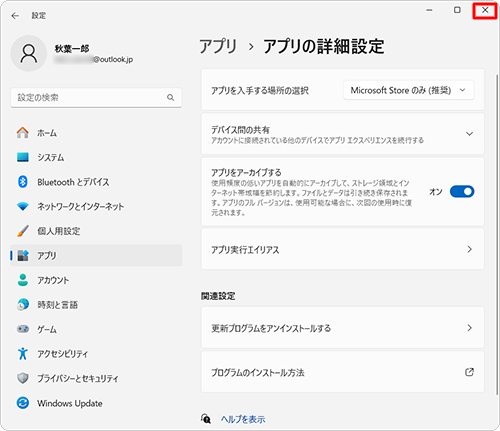The height and width of the screenshot is (431, 500).
Task: Click the アプリをアーカイブする heading
Action: coord(246,172)
